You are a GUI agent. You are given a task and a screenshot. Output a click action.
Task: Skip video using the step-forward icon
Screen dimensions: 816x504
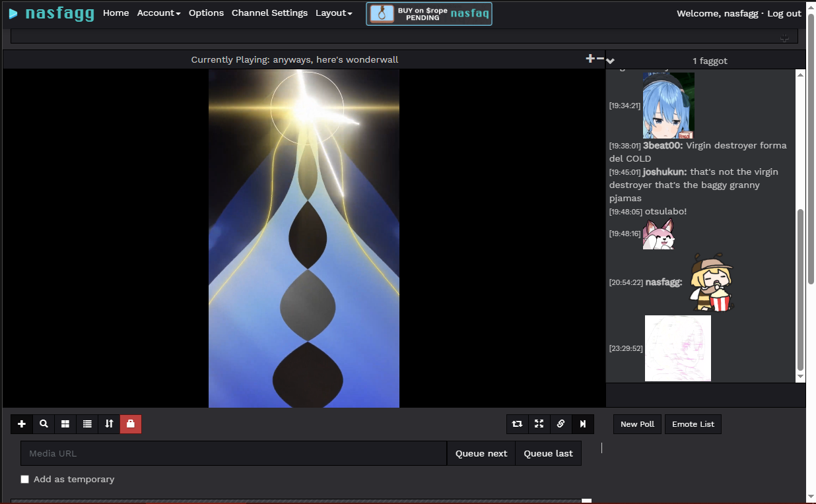(x=582, y=424)
